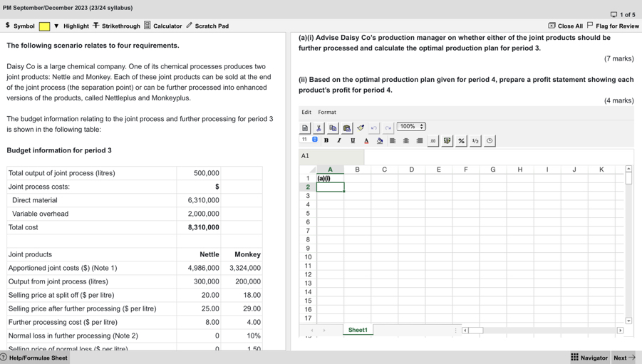Open the 100% zoom dropdown

click(x=411, y=127)
